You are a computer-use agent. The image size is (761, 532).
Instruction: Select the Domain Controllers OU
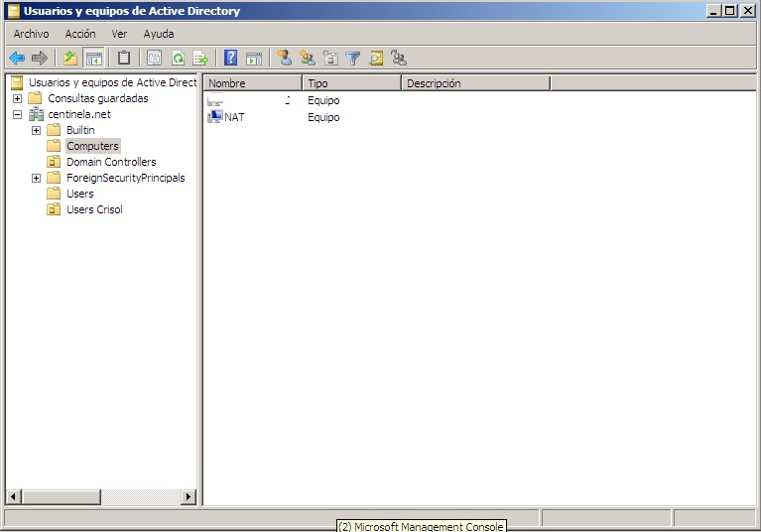tap(111, 162)
